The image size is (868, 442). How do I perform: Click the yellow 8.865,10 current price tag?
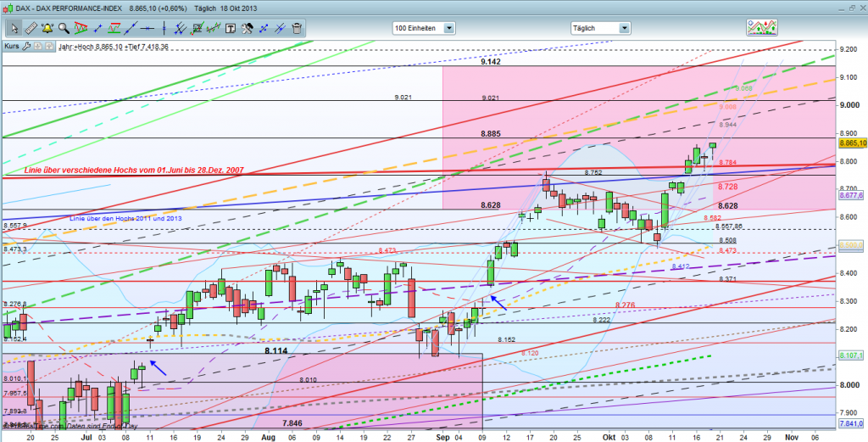coord(852,143)
